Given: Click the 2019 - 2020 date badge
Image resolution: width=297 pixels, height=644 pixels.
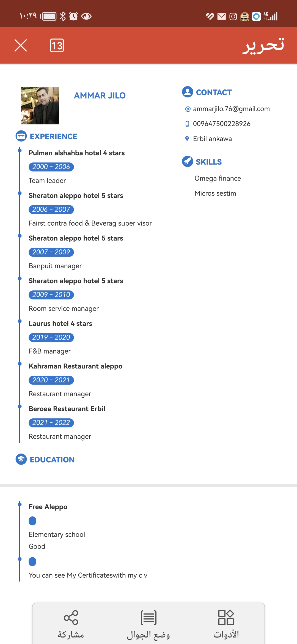Looking at the screenshot, I should pos(51,337).
